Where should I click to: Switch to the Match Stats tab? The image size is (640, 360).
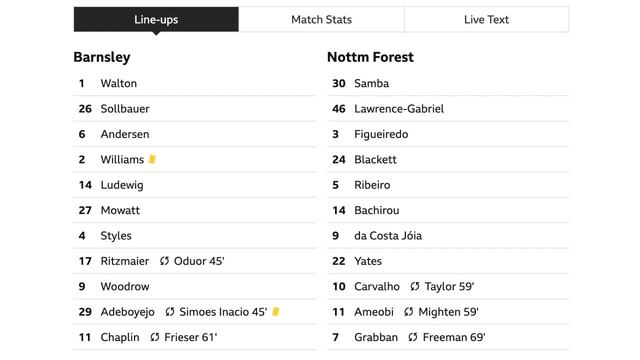[321, 19]
